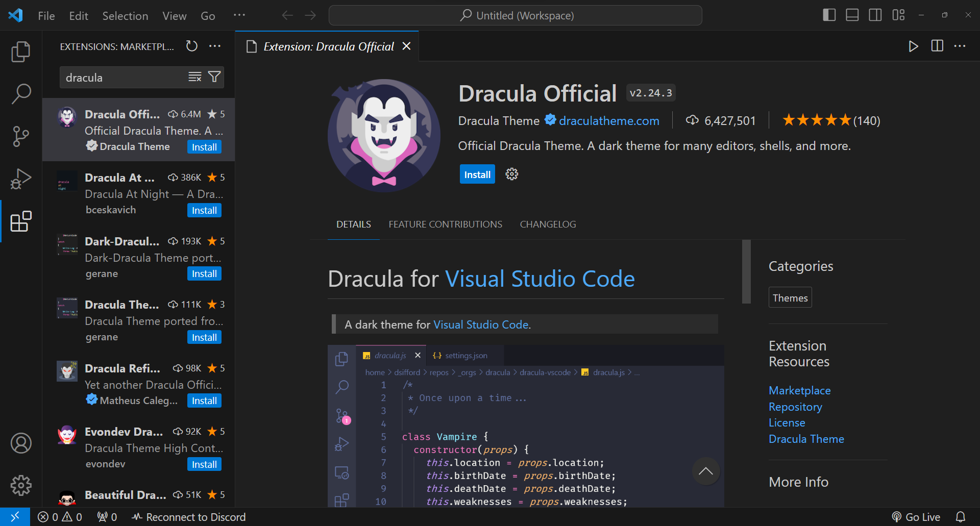Select the Extension: Dracula Official tab

[328, 46]
